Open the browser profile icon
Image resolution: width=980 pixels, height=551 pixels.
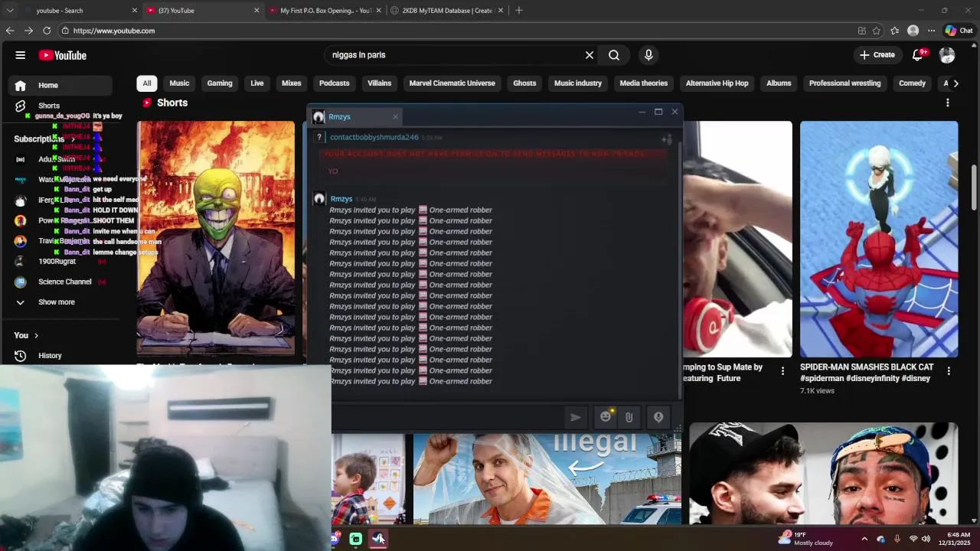913,31
